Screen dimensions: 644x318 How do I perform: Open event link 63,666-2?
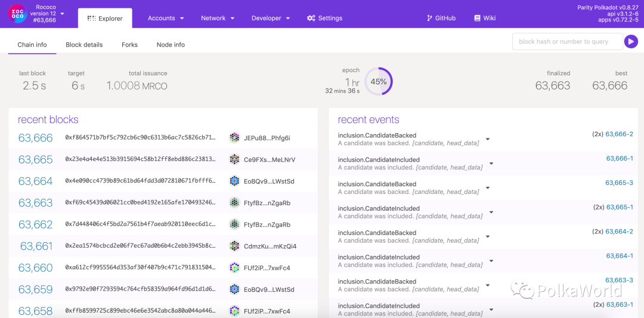tap(620, 134)
